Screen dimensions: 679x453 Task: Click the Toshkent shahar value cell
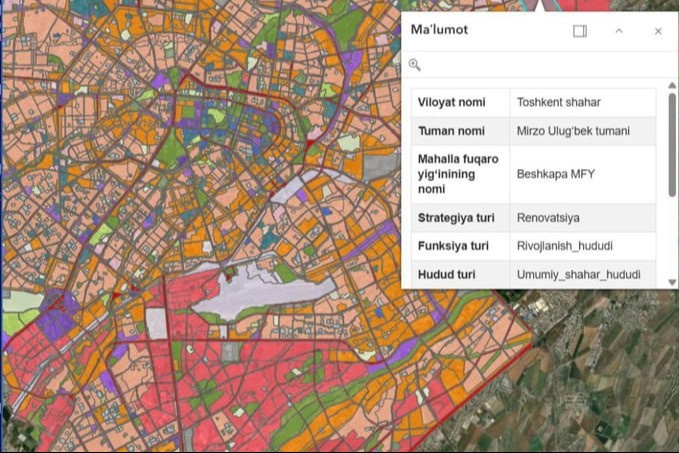coord(559,103)
